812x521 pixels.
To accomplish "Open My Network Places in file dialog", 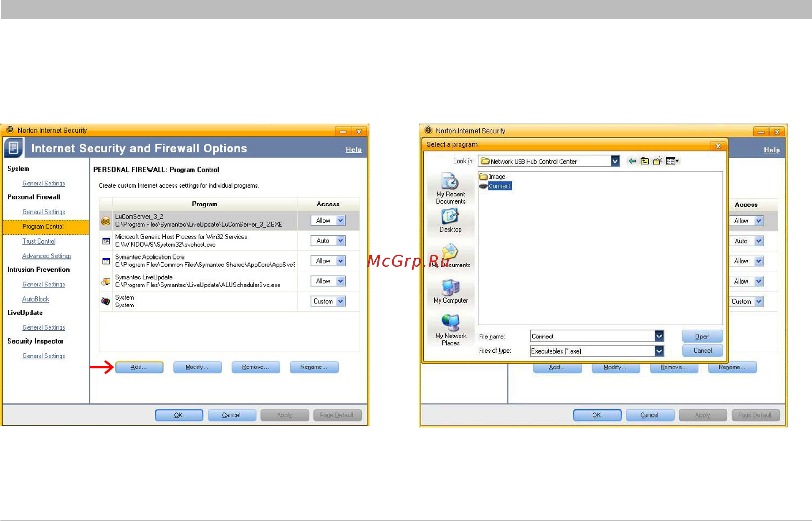I will point(450,330).
